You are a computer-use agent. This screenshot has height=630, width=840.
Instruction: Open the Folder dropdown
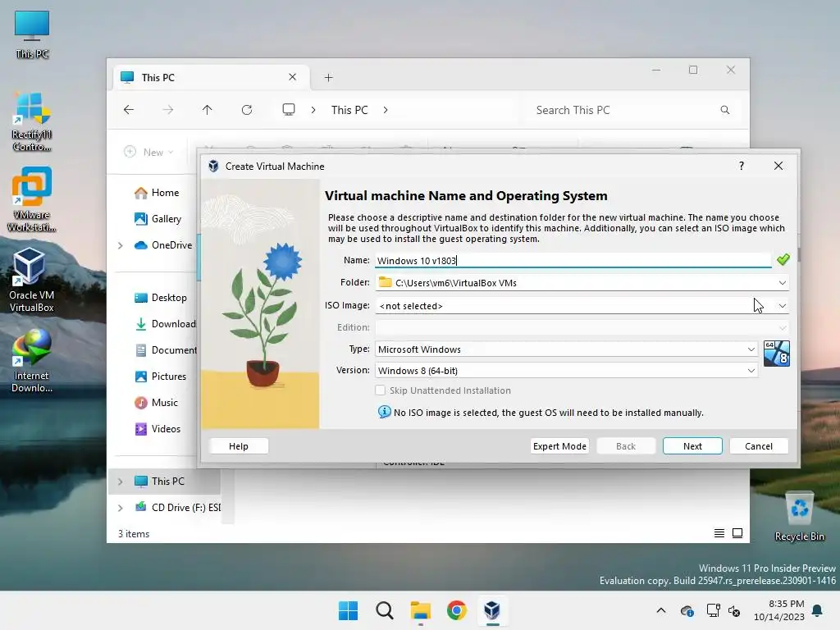[782, 283]
